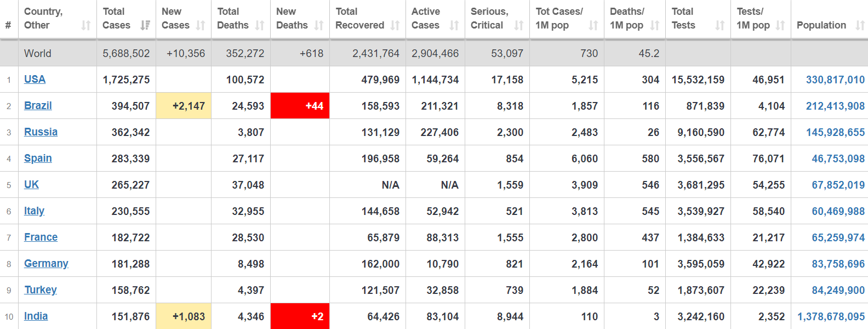Sort the table by New Deaths arrows

tap(319, 25)
